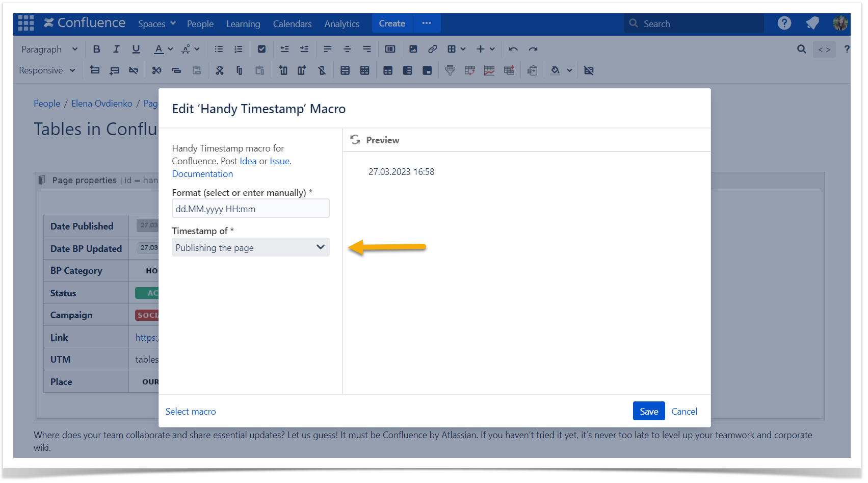Open the Documentation link
This screenshot has height=483, width=868.
202,173
